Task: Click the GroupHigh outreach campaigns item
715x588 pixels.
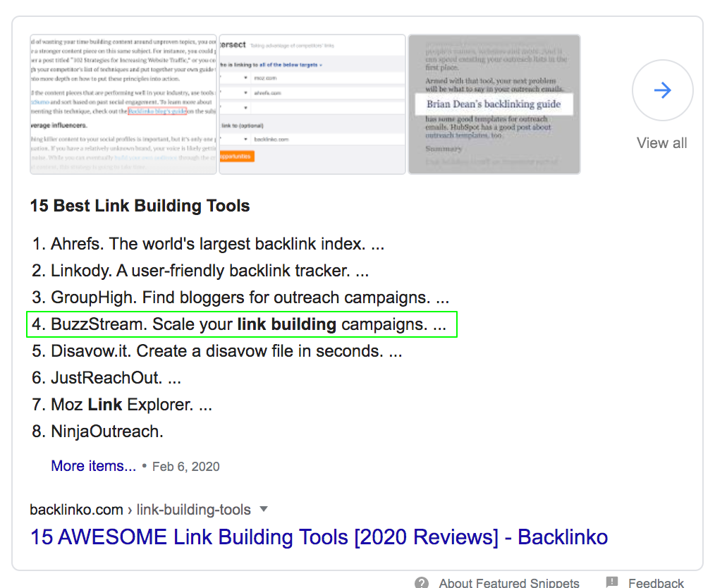Action: pyautogui.click(x=240, y=298)
